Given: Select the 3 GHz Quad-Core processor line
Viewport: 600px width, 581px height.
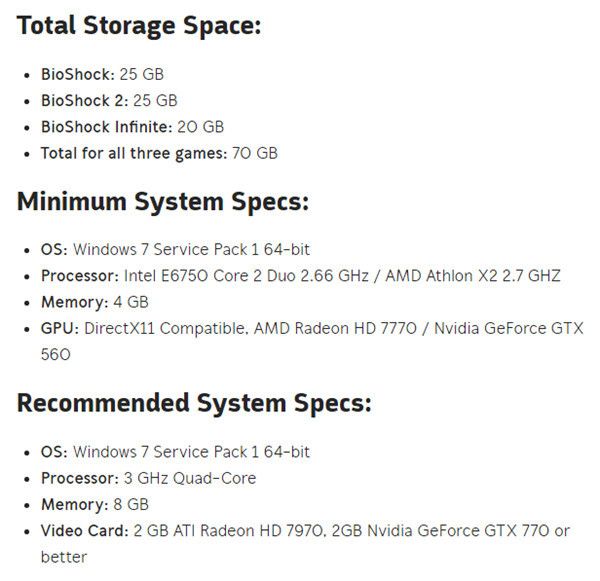Looking at the screenshot, I should coord(148,478).
